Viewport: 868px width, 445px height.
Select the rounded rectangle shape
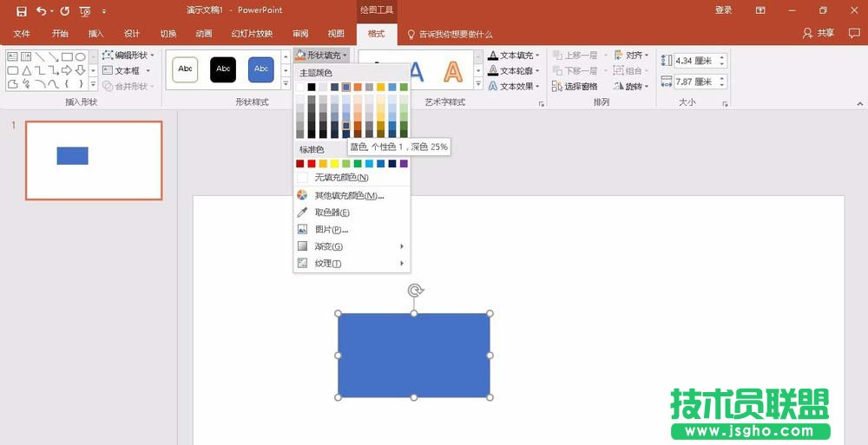point(12,70)
